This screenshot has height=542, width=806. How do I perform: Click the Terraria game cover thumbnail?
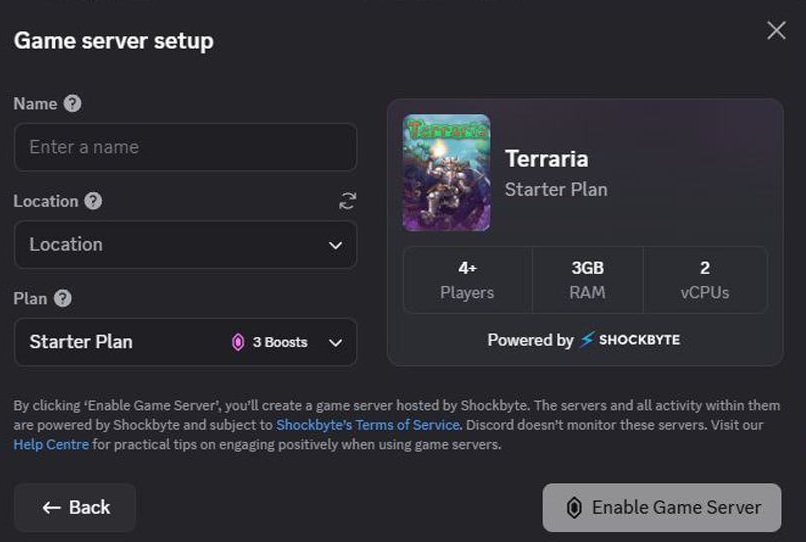pyautogui.click(x=446, y=173)
